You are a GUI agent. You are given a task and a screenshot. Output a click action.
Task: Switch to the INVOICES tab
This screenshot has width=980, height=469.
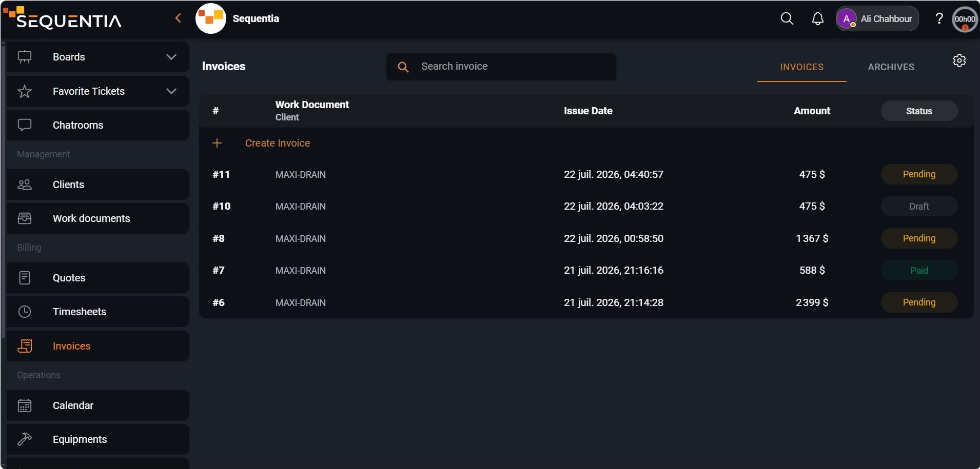[x=802, y=67]
